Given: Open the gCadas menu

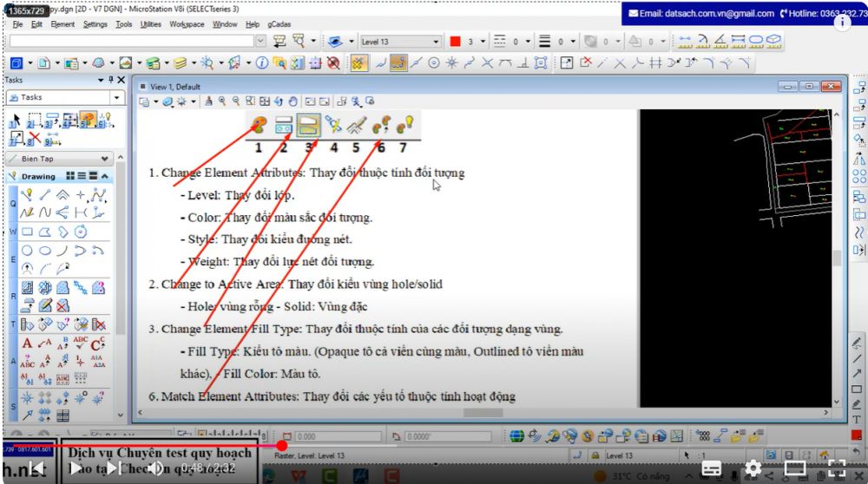Looking at the screenshot, I should tap(279, 24).
